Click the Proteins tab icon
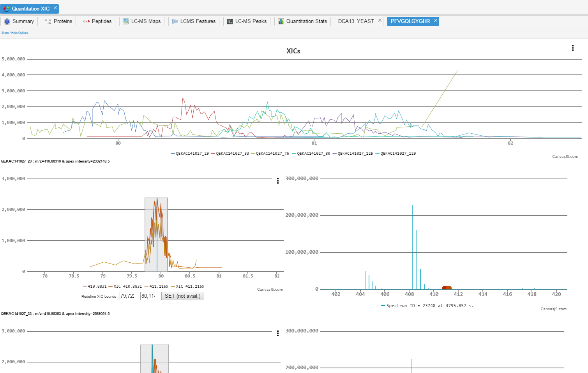Image resolution: width=588 pixels, height=373 pixels. pyautogui.click(x=48, y=21)
